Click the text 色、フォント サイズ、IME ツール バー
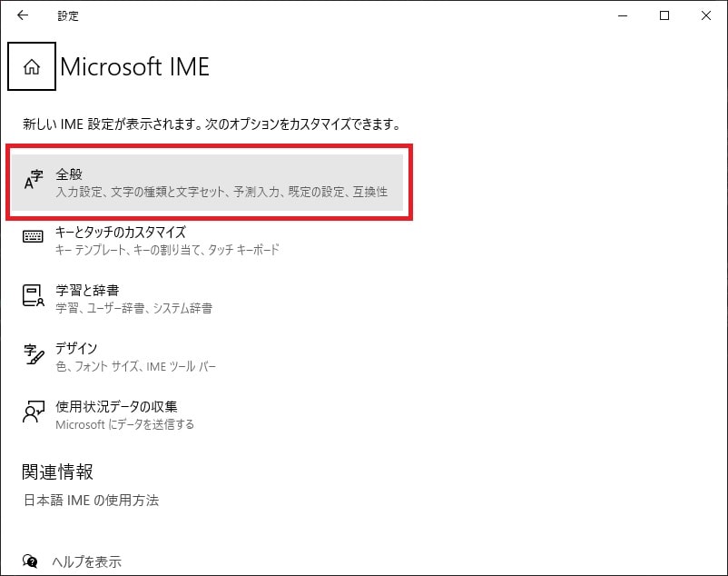 click(135, 366)
